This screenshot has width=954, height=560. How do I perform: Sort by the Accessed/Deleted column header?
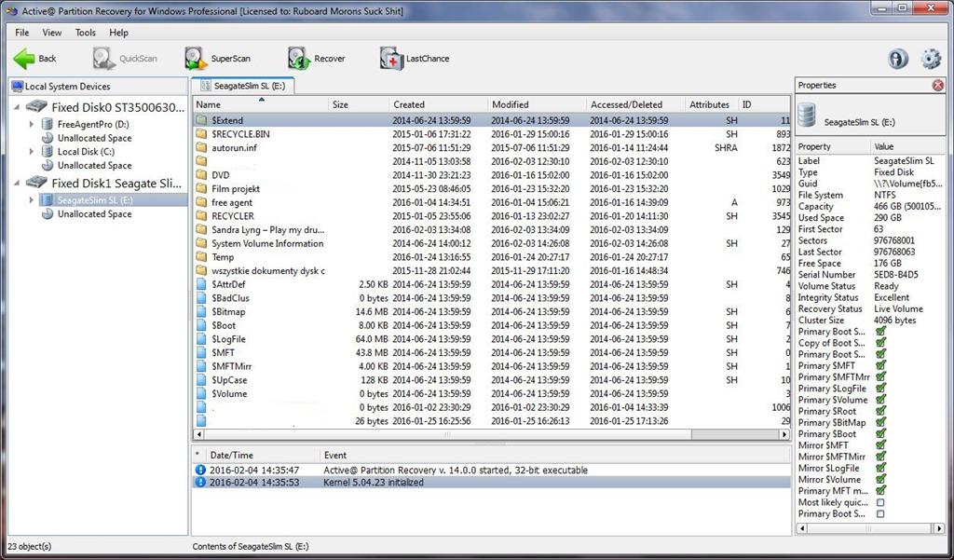[x=635, y=104]
